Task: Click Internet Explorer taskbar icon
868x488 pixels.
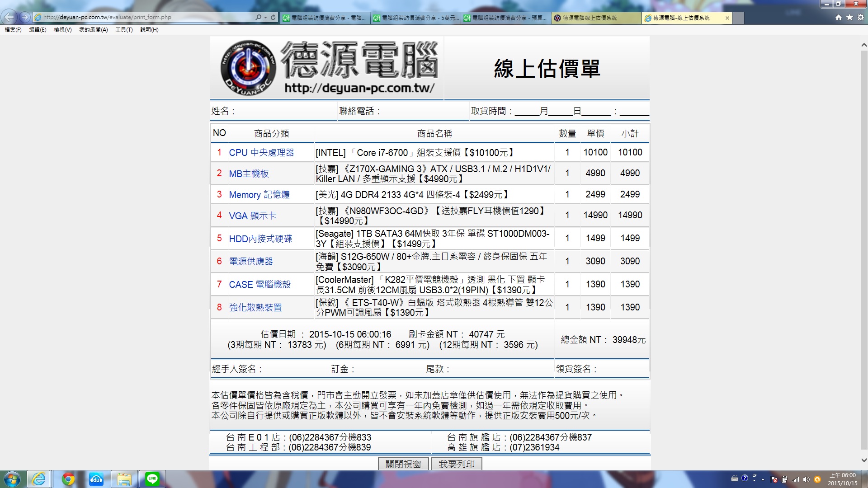Action: point(38,479)
